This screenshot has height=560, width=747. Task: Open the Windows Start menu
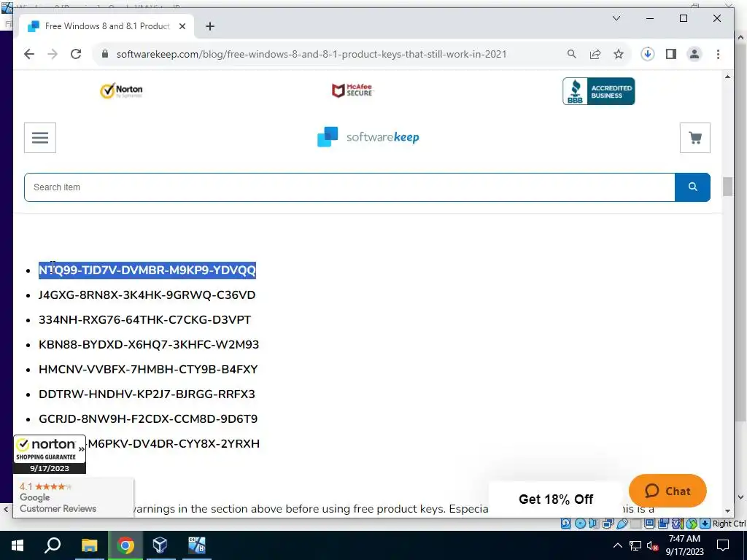click(x=18, y=545)
